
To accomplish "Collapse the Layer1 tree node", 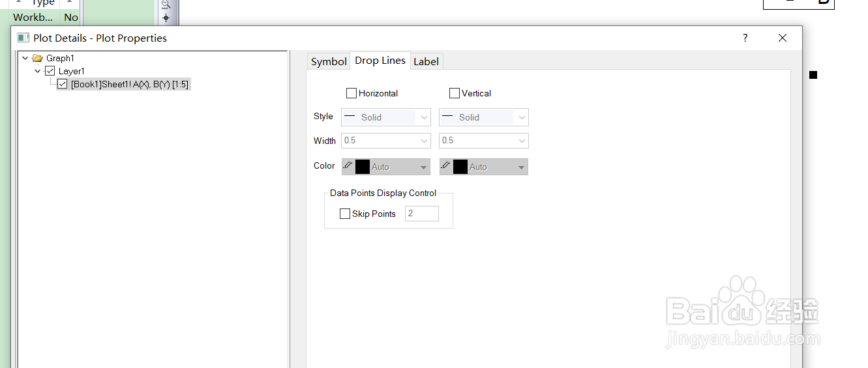I will coord(38,71).
